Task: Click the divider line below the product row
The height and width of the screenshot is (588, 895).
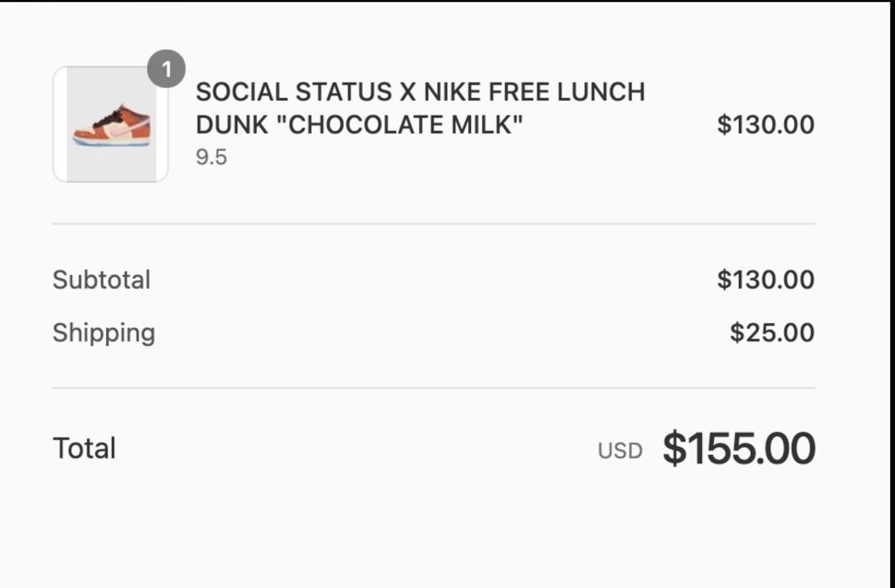Action: (x=434, y=224)
